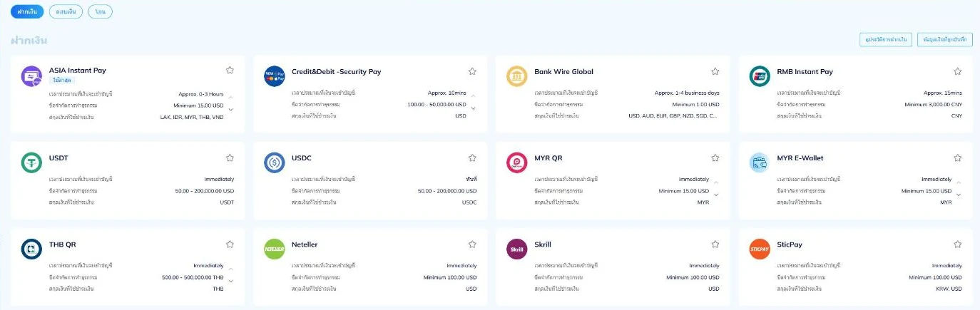Choose the SticPay card title
Image resolution: width=980 pixels, height=310 pixels.
790,244
